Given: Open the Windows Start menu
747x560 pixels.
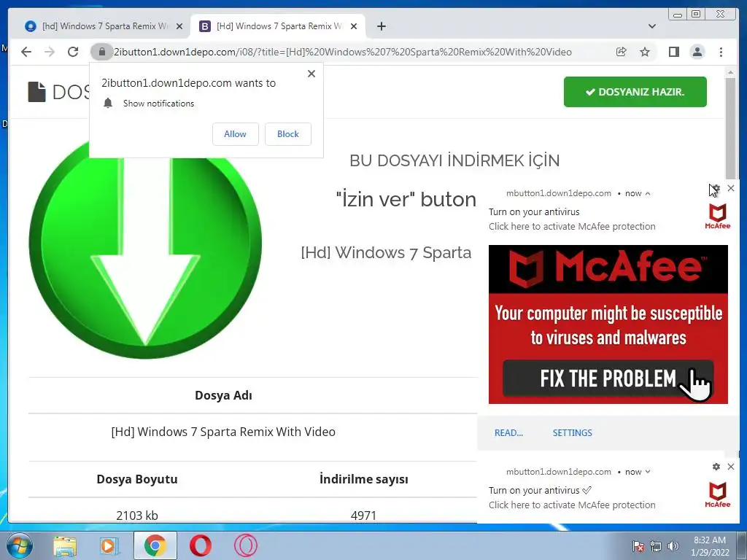Looking at the screenshot, I should coord(20,545).
